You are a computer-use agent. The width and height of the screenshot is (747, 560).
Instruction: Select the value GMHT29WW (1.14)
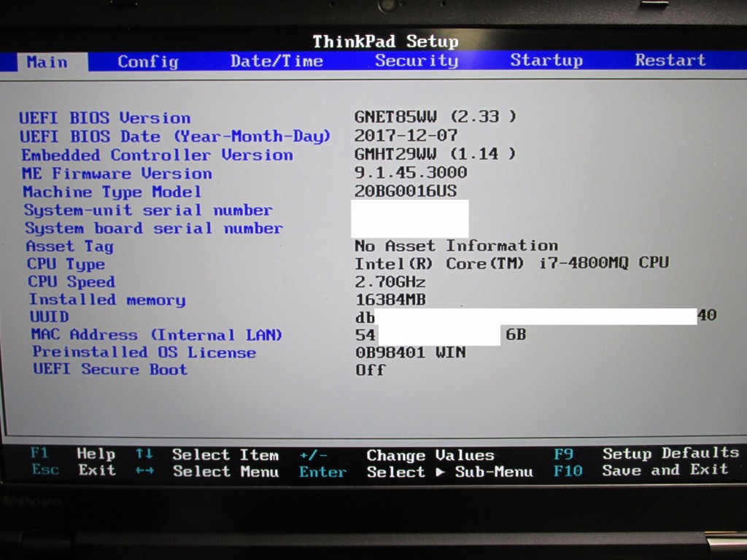tap(435, 154)
